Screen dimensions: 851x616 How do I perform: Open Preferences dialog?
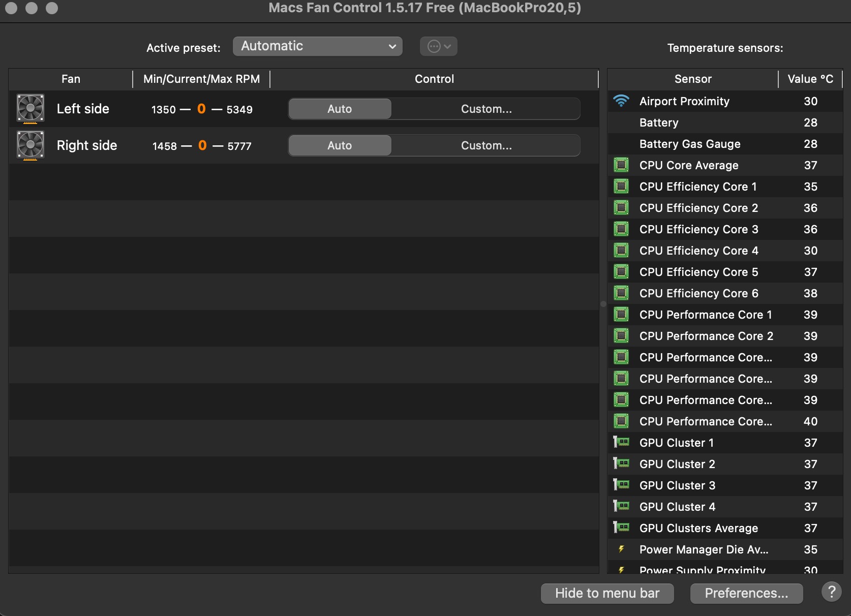click(746, 593)
